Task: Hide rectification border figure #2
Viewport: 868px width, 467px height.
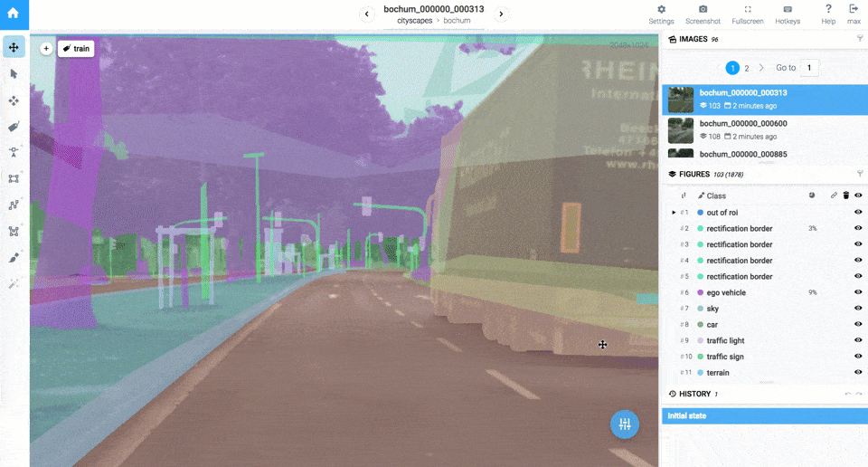Action: (858, 228)
